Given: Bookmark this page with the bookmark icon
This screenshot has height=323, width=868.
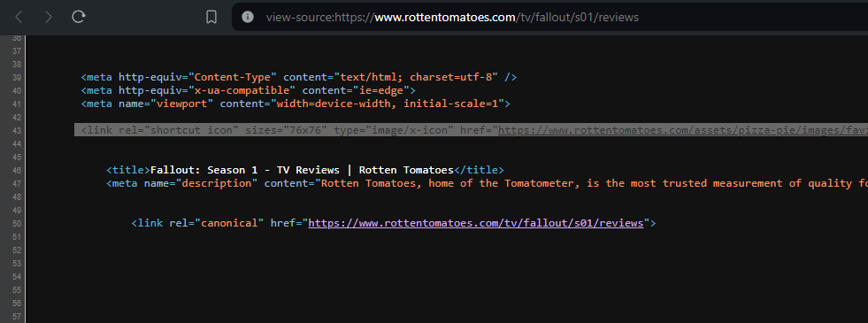Looking at the screenshot, I should pos(211,17).
